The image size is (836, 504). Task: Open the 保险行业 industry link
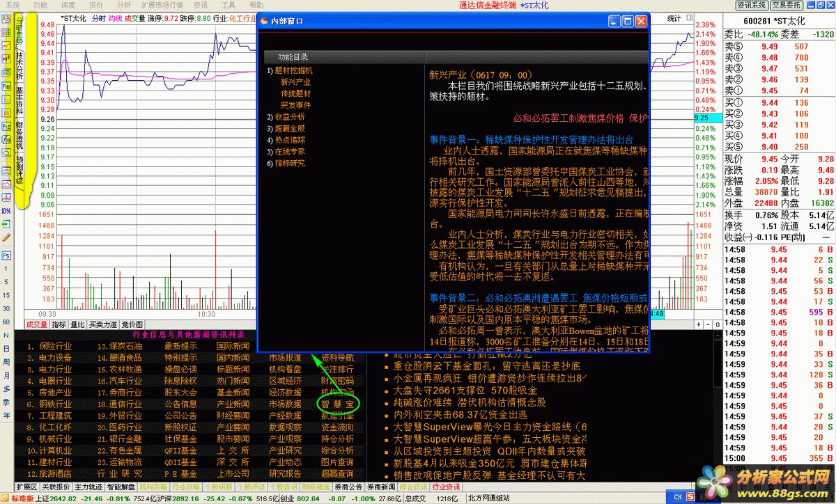55,346
